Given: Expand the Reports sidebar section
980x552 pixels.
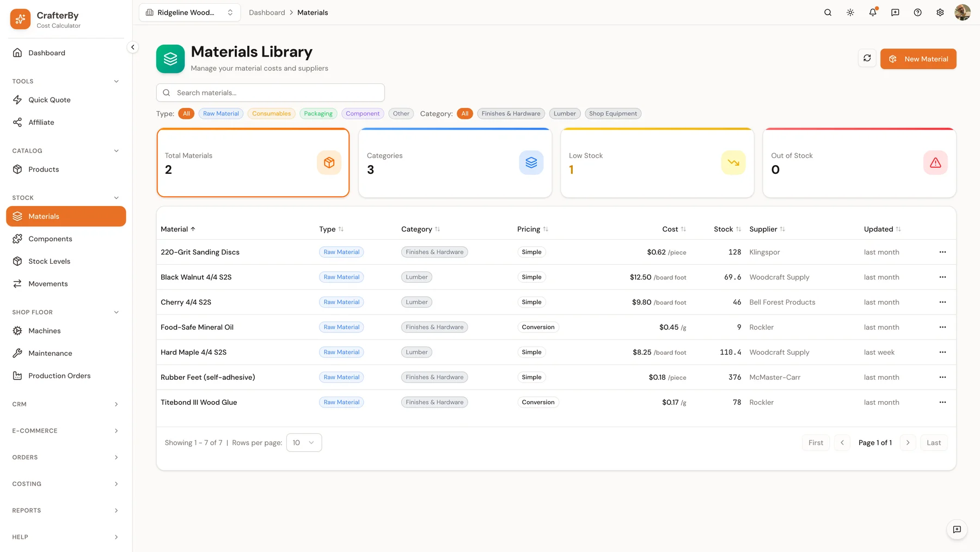Looking at the screenshot, I should [x=65, y=511].
